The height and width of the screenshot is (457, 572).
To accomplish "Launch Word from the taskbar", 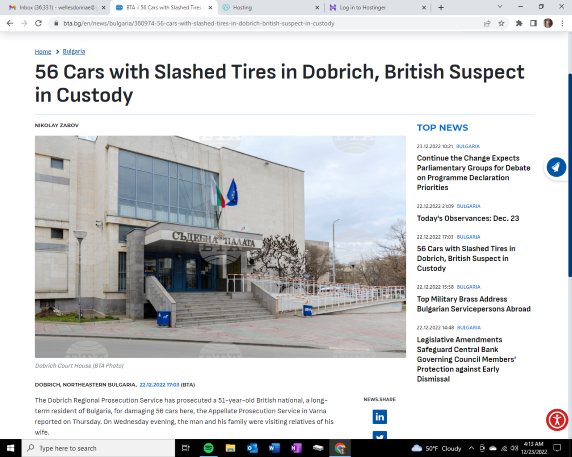I will [274, 448].
